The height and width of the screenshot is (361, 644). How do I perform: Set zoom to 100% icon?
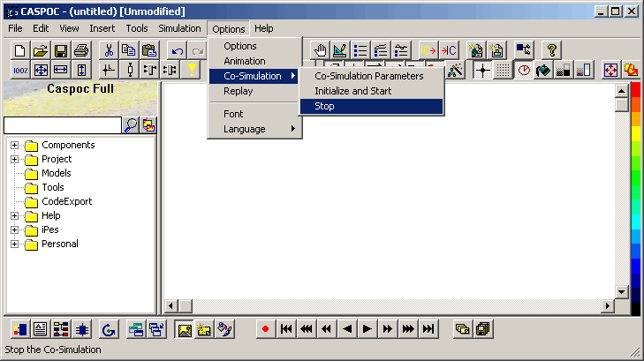[19, 70]
